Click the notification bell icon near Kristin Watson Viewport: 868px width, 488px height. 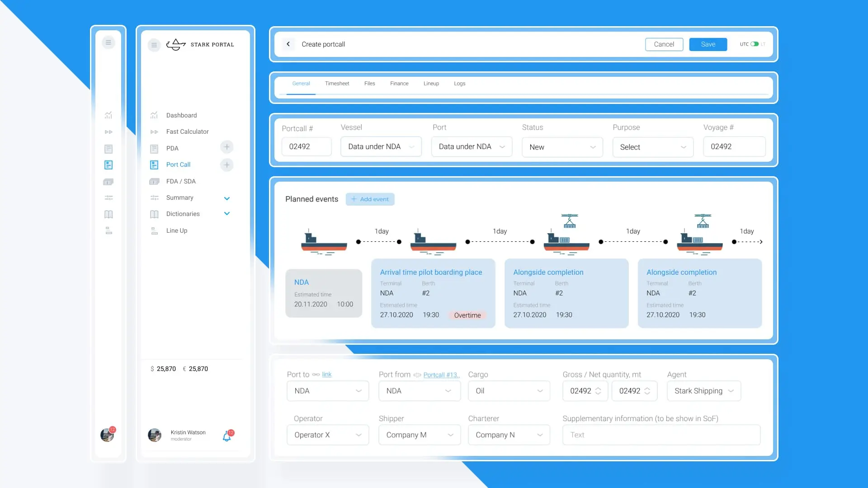[227, 436]
